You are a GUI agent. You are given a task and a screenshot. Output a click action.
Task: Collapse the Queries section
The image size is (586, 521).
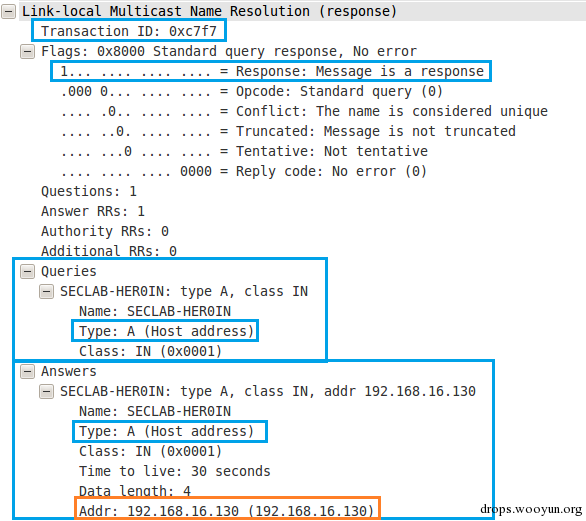click(27, 271)
